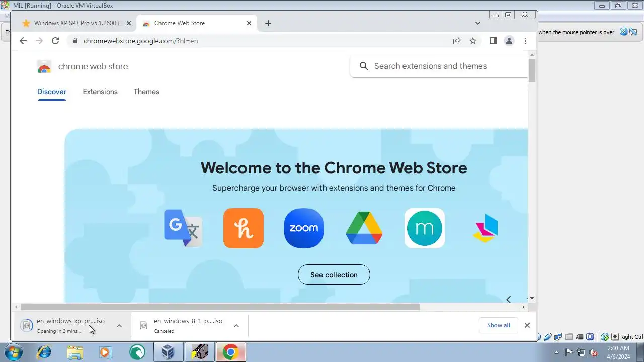Select the Chrome Web Store browser tab
Viewport: 644px width, 362px height.
(x=197, y=23)
